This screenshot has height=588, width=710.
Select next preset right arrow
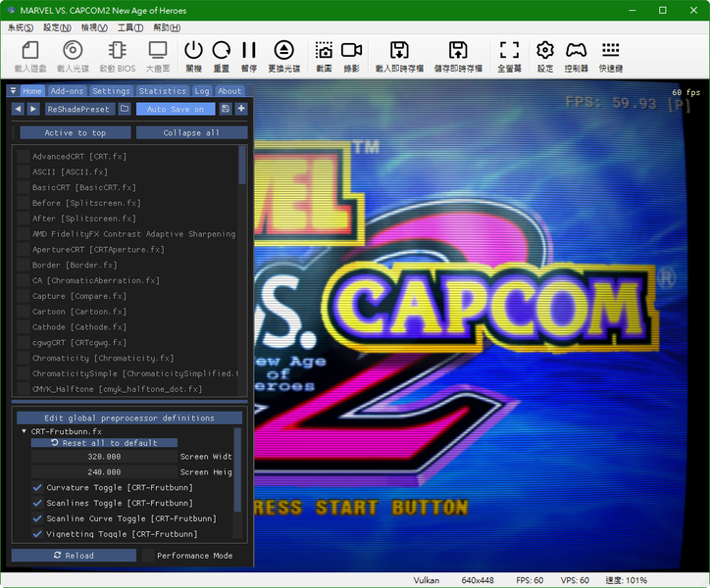click(33, 109)
